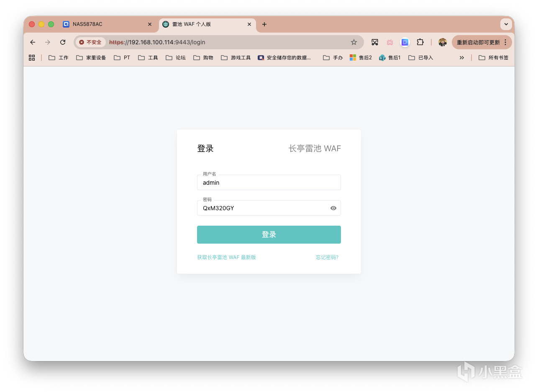Open the 售后2 bookmark

click(361, 58)
